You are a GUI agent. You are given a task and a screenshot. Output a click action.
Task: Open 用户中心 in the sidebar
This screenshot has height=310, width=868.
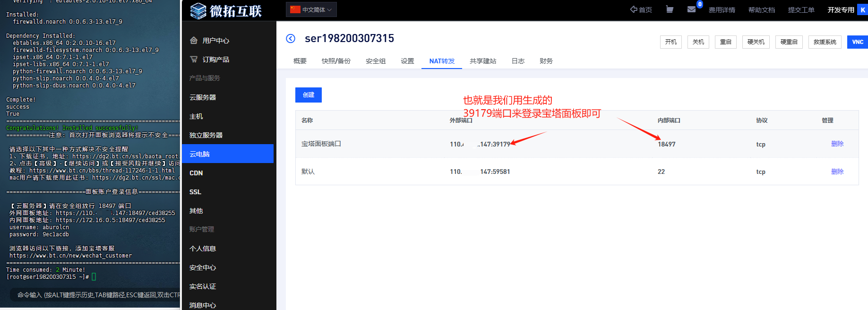click(x=215, y=41)
